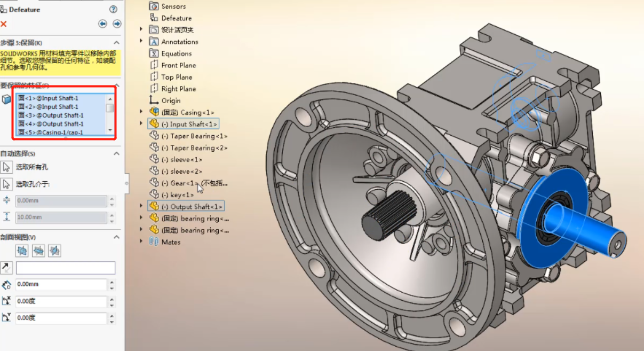Image resolution: width=644 pixels, height=351 pixels.
Task: Go back to previous Defeature step
Action: pos(102,24)
